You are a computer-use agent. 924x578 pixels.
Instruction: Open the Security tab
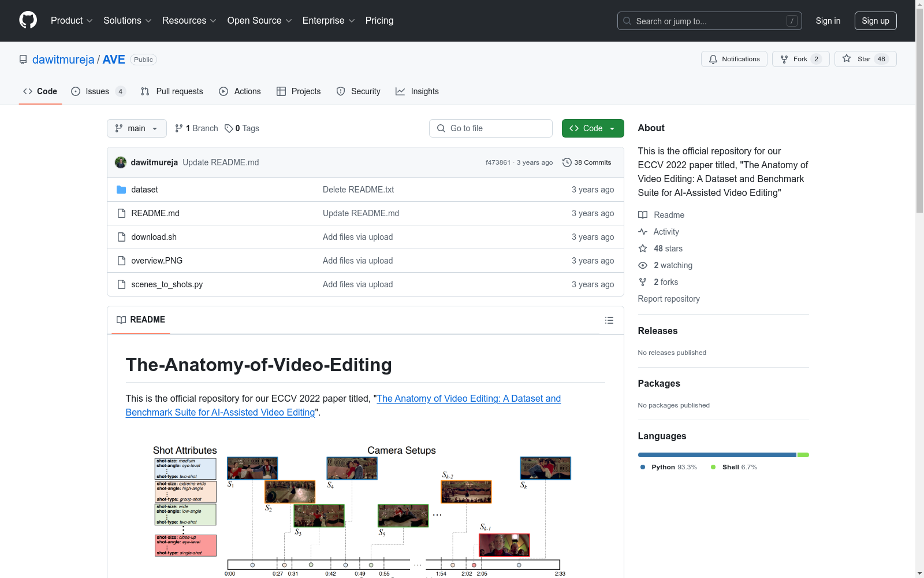click(x=358, y=91)
